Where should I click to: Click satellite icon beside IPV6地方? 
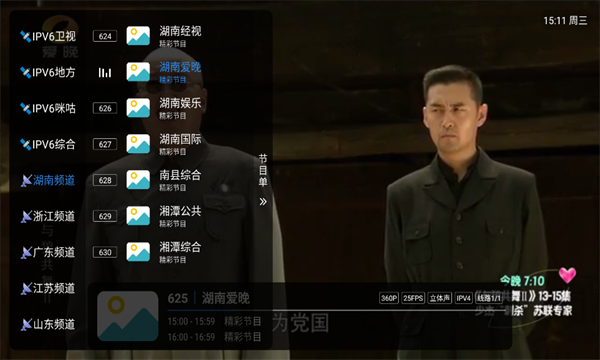[x=26, y=73]
